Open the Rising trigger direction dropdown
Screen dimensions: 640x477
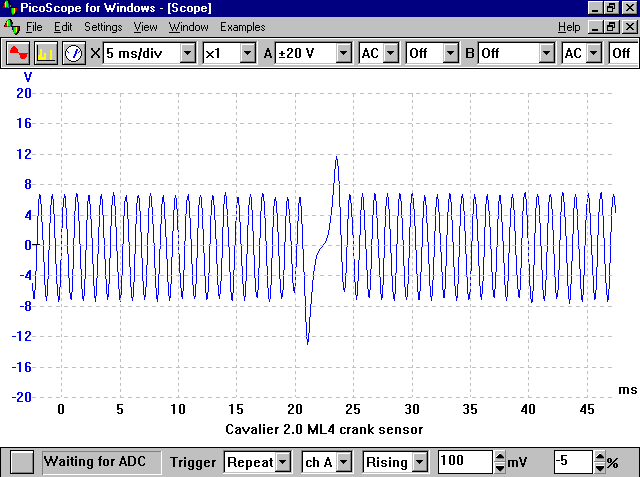pos(419,462)
